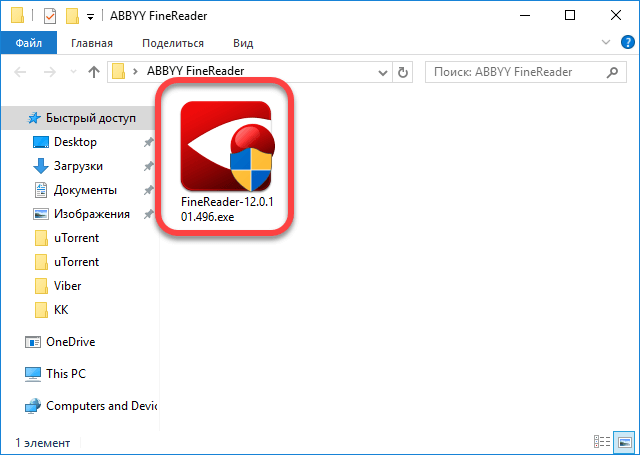Maximize the ABBYY FineReader window
The height and width of the screenshot is (455, 640).
tap(570, 16)
